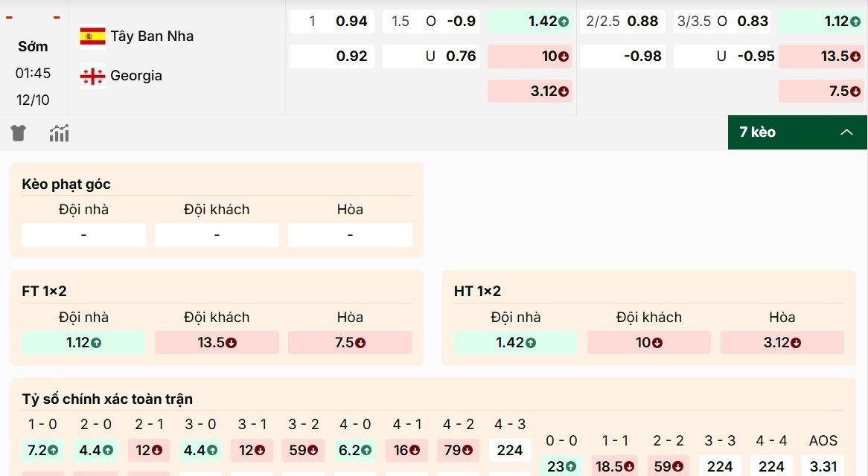Click the Spain flag icon
This screenshot has width=868, height=476.
point(92,36)
